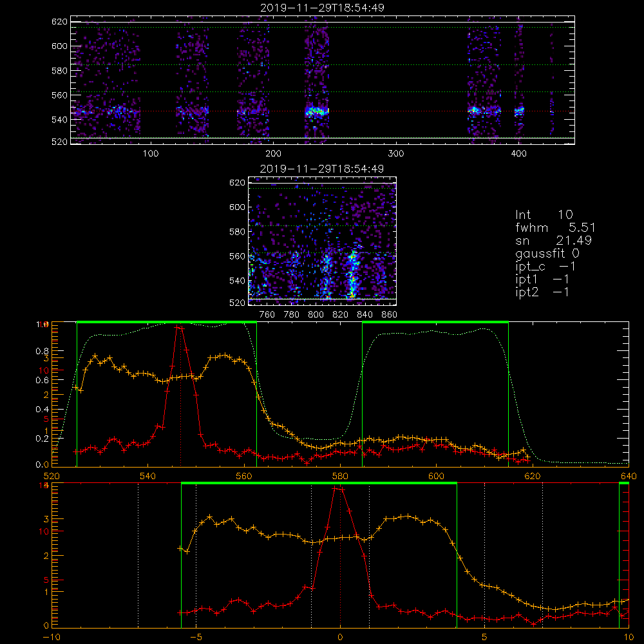Screen dimensions: 644x644
Task: Click x-axis label 640 of third plot
Action: (x=629, y=476)
